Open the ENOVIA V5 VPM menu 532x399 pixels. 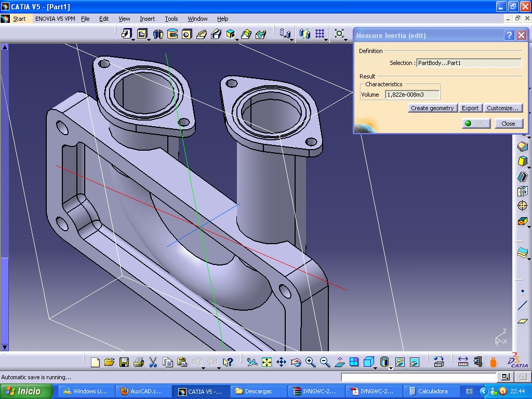point(55,19)
